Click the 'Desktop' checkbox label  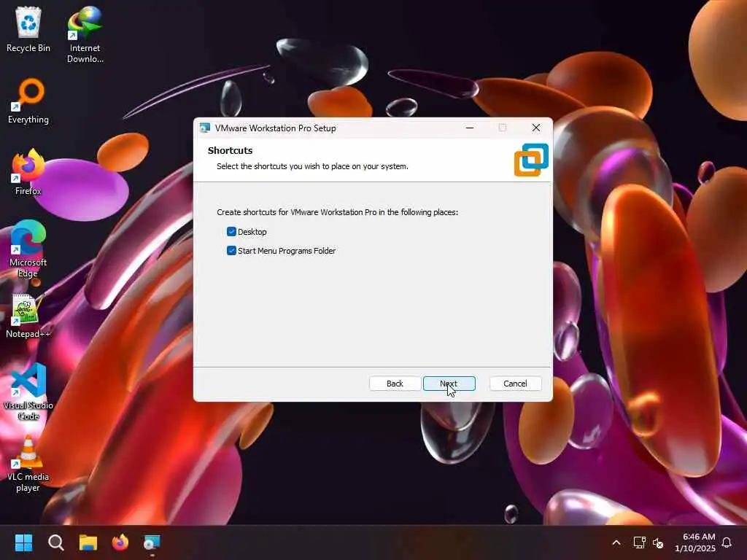point(252,232)
